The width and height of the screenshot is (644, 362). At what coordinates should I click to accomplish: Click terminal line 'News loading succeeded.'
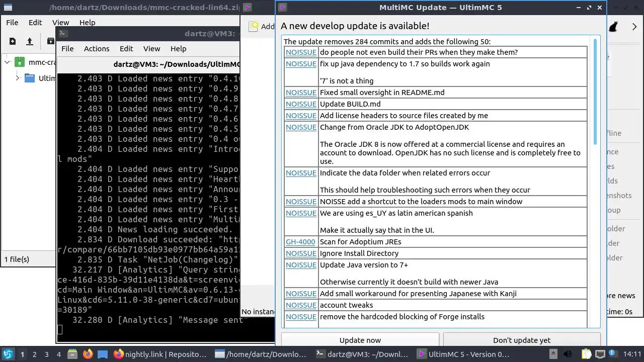click(175, 229)
